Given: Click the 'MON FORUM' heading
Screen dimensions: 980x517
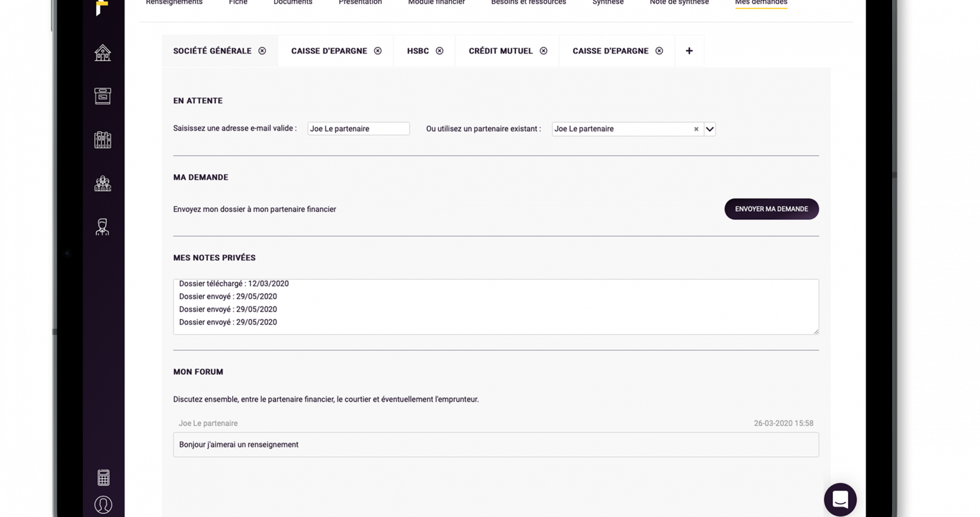Looking at the screenshot, I should 198,372.
